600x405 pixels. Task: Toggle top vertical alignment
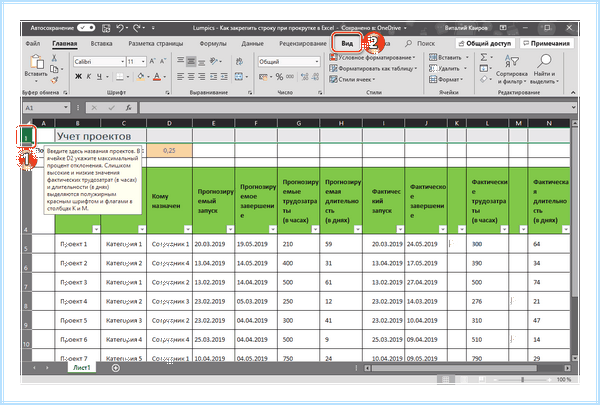tap(181, 60)
